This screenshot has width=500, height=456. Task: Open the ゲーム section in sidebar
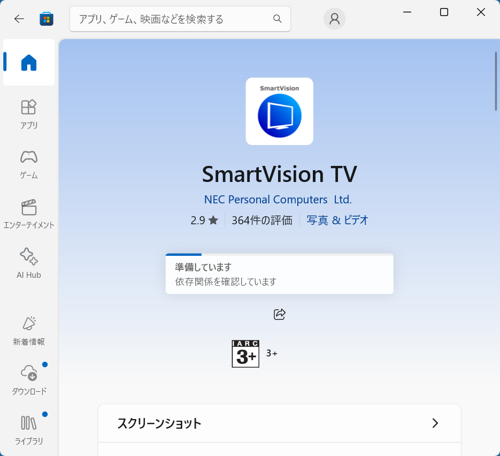click(x=29, y=164)
